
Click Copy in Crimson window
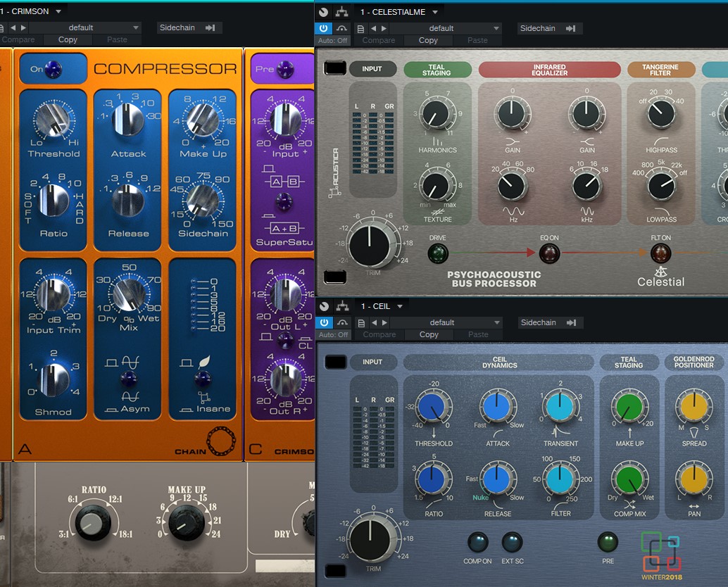[x=68, y=40]
